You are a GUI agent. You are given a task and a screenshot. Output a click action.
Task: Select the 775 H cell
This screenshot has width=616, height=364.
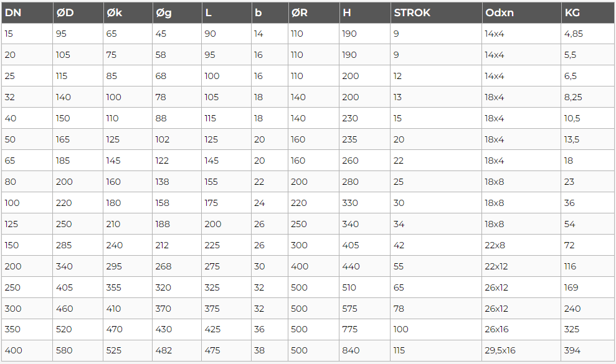pos(365,329)
